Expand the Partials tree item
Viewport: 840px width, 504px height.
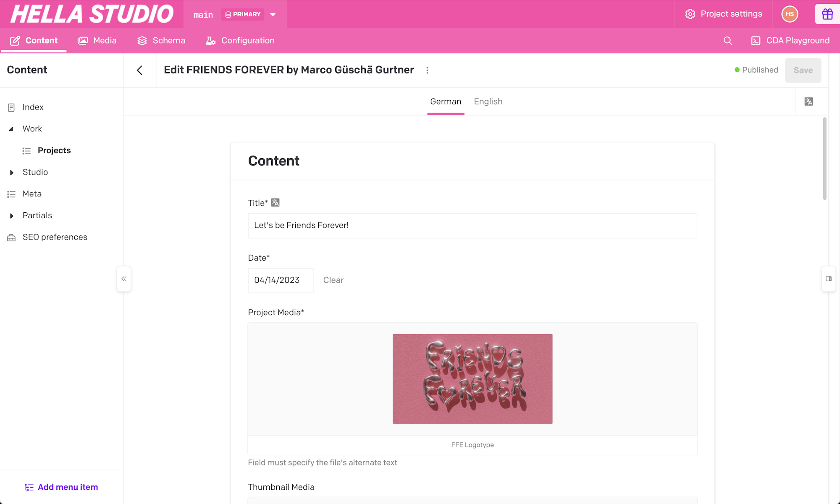11,216
